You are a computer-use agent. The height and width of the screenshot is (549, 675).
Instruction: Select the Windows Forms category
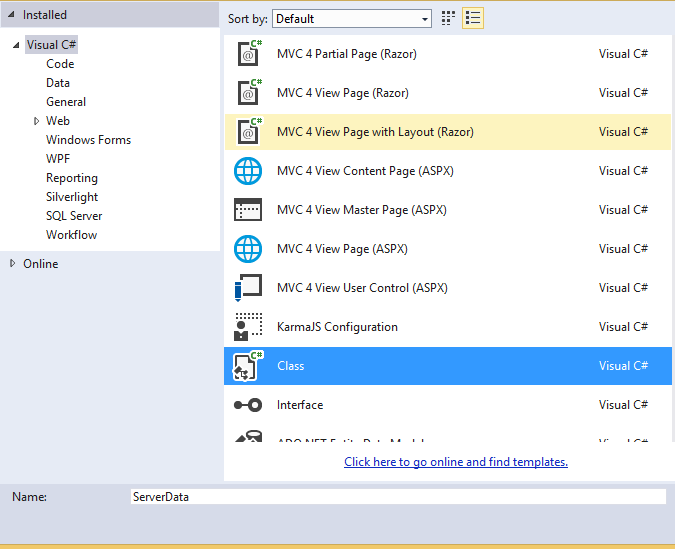(x=88, y=140)
